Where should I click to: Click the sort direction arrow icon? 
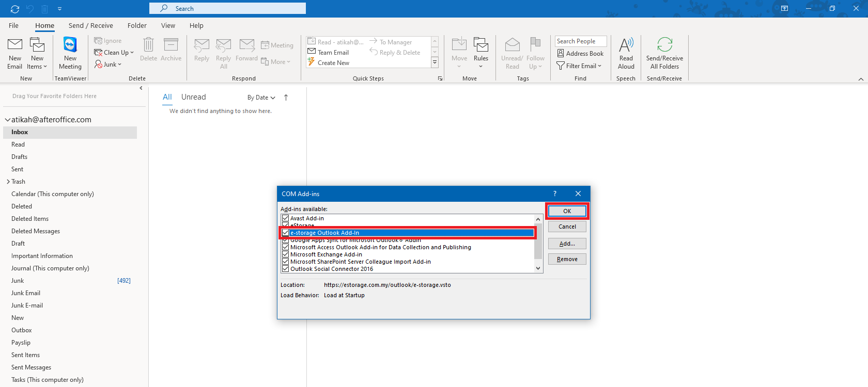click(286, 98)
